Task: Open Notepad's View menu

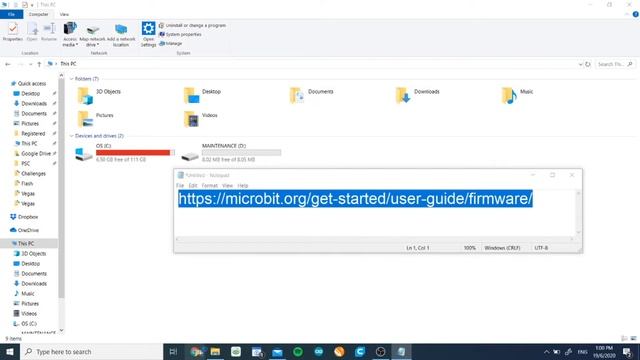Action: [227, 186]
